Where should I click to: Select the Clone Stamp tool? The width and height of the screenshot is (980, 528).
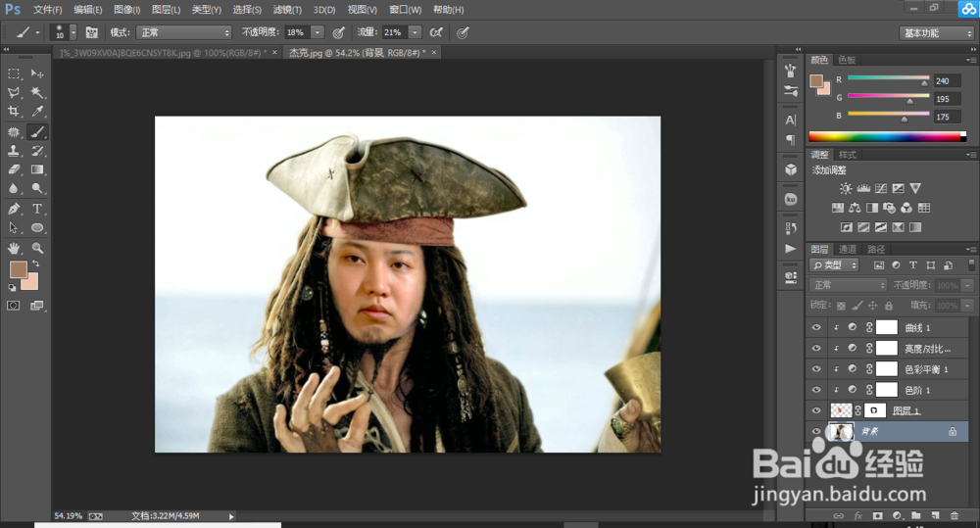tap(13, 151)
